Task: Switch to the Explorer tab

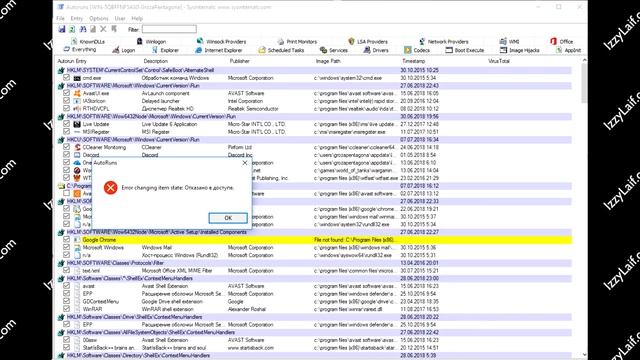Action: (165, 50)
